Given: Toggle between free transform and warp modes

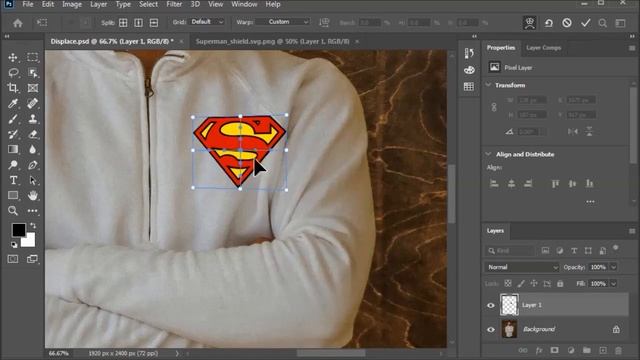Looking at the screenshot, I should [x=529, y=23].
